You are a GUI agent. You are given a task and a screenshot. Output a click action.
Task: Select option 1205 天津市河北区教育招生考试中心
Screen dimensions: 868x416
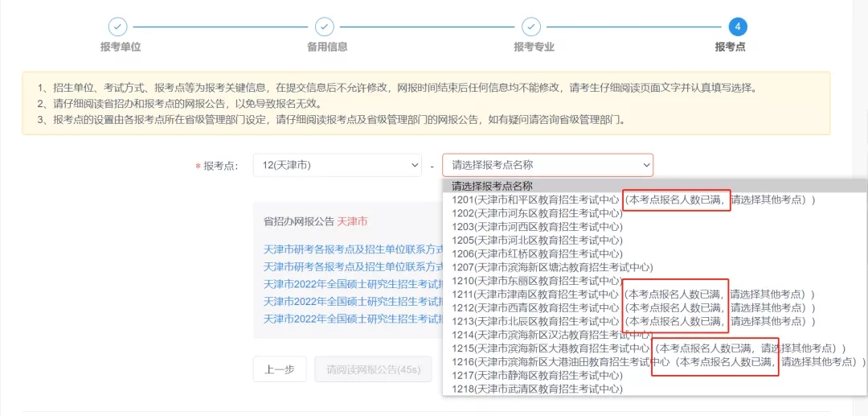(x=655, y=240)
